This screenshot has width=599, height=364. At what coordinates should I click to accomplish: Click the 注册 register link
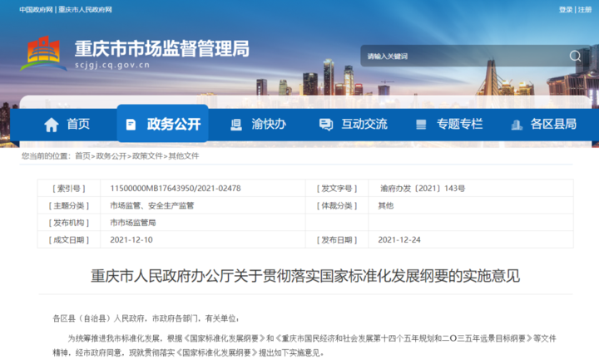click(x=587, y=9)
